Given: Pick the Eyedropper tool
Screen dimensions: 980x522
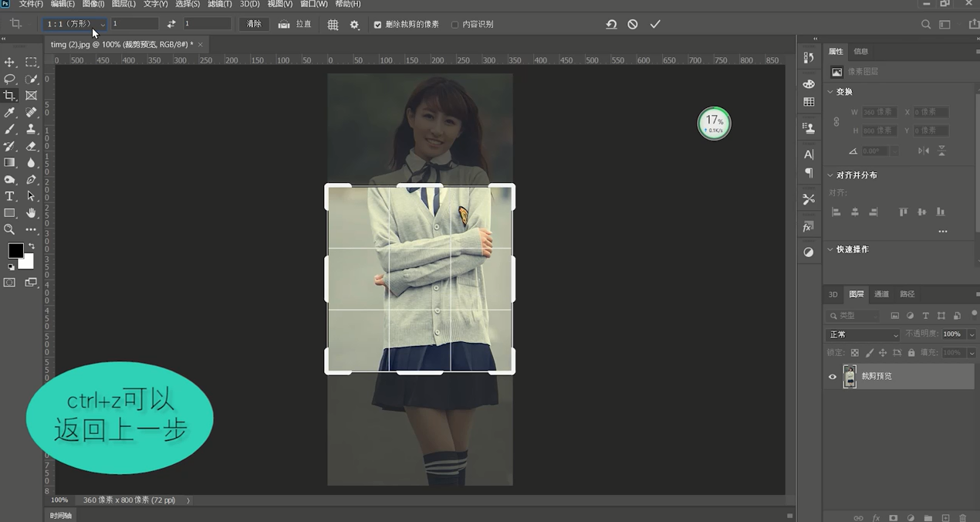Looking at the screenshot, I should tap(9, 113).
